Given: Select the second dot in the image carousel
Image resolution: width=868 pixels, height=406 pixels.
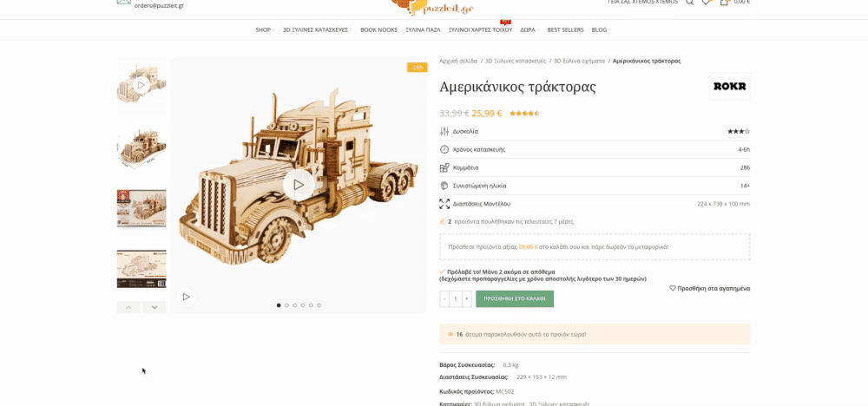Looking at the screenshot, I should (x=286, y=305).
